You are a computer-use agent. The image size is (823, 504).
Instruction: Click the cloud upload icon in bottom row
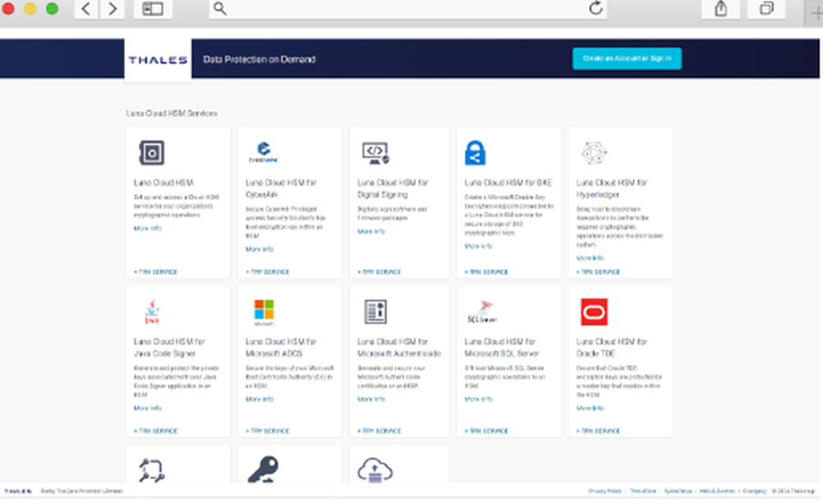375,470
